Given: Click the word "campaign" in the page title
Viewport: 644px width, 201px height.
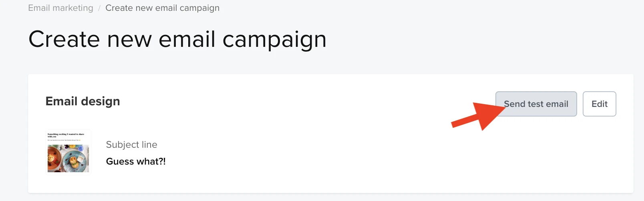Looking at the screenshot, I should pyautogui.click(x=274, y=39).
